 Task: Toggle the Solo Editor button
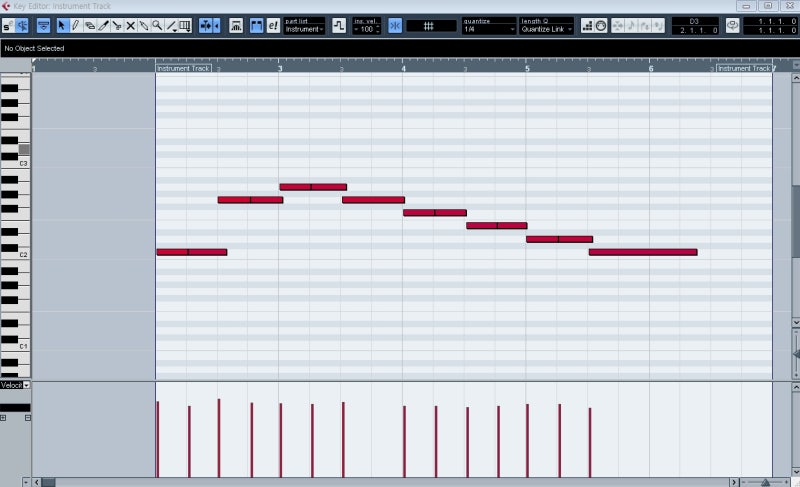click(8, 25)
